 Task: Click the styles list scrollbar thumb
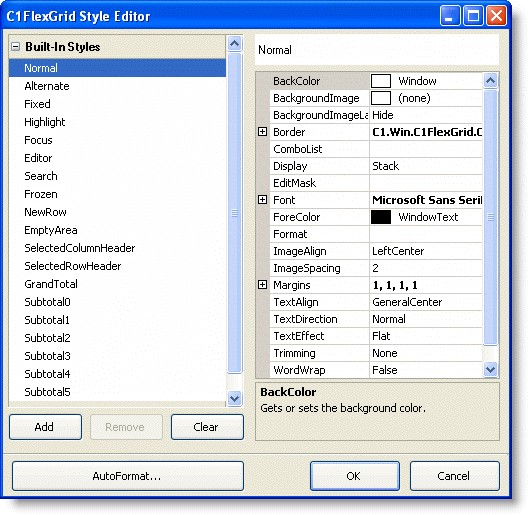coord(235,213)
